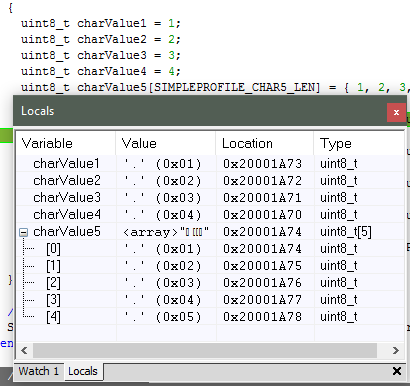This screenshot has height=386, width=410.
Task: Click the Location column header
Action: (x=265, y=143)
